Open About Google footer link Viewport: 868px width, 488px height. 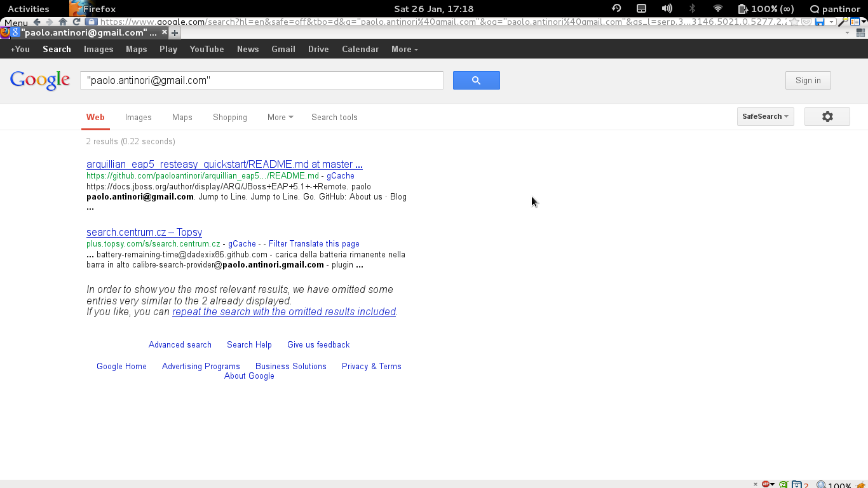pos(249,376)
